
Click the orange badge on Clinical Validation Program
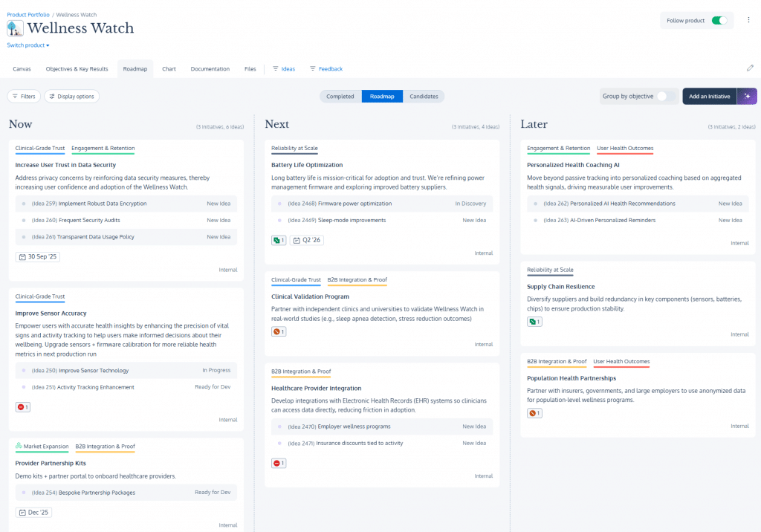pos(279,332)
